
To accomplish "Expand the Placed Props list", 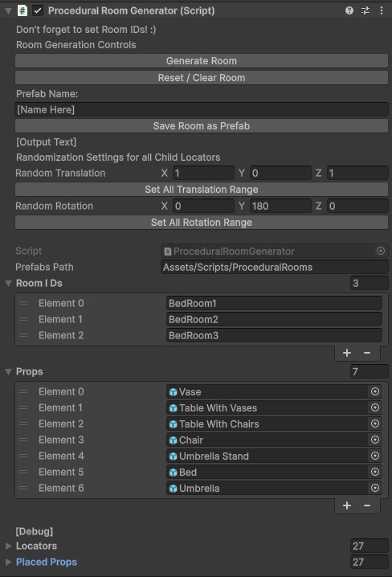I will coord(9,563).
